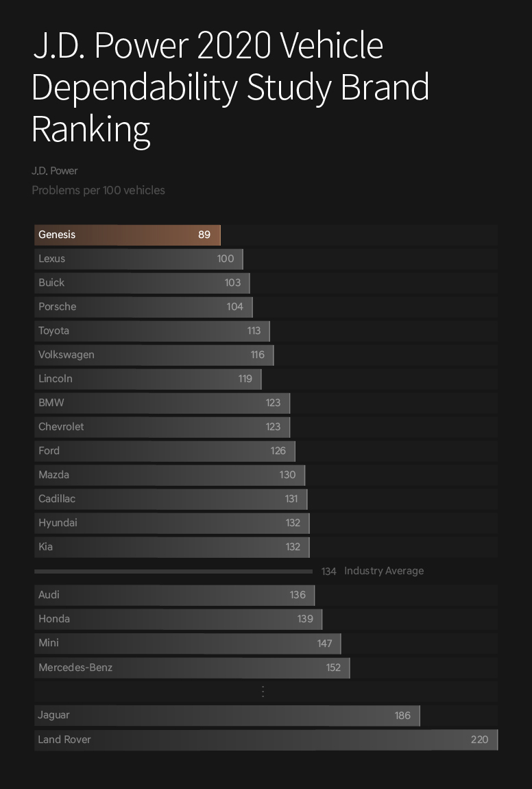Viewport: 532px width, 789px height.
Task: Click the chart title heading
Action: [x=230, y=87]
